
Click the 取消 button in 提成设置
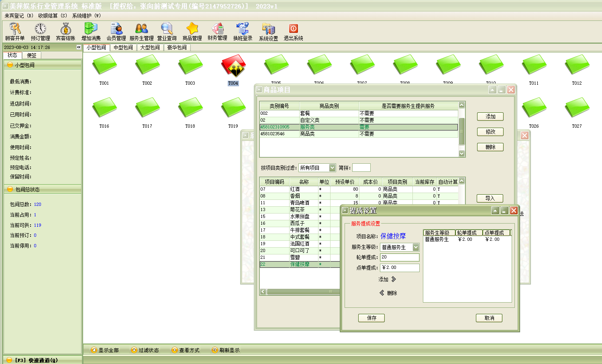489,318
